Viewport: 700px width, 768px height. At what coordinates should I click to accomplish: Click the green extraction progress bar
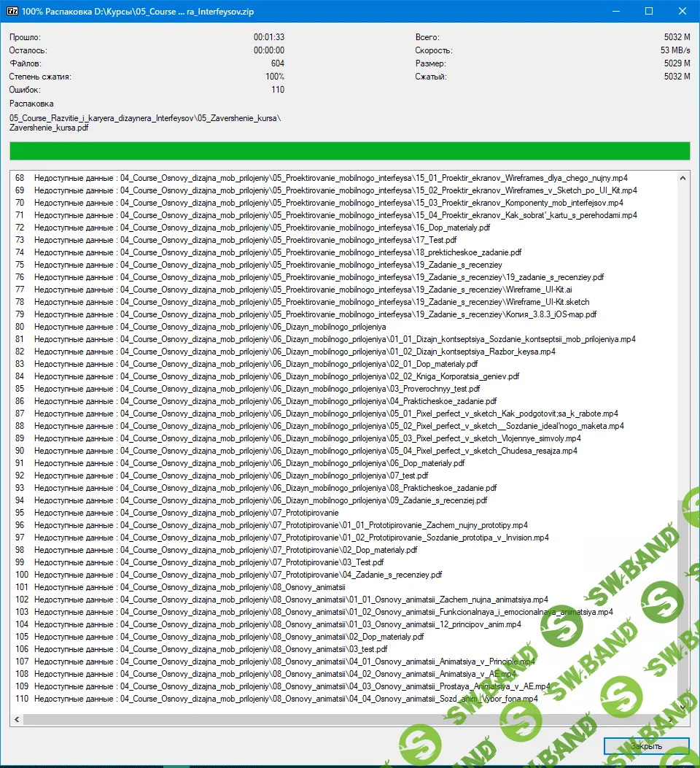(x=349, y=151)
